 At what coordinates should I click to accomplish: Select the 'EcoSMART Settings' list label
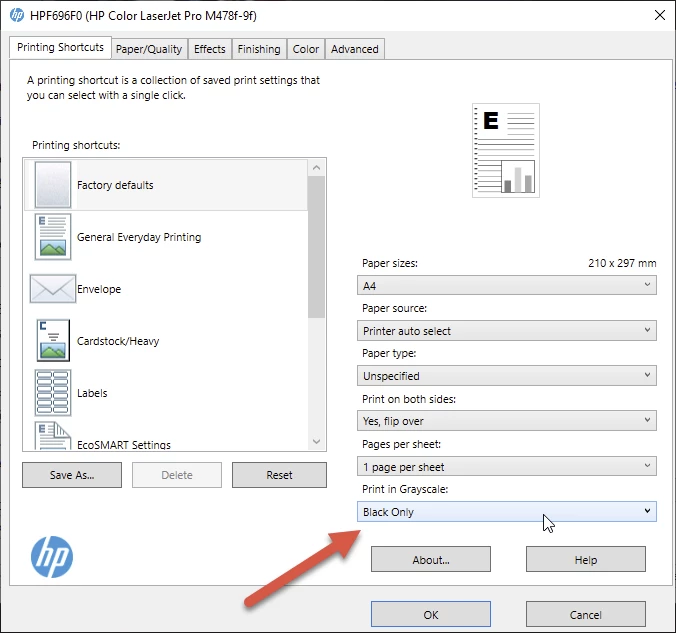(x=124, y=445)
